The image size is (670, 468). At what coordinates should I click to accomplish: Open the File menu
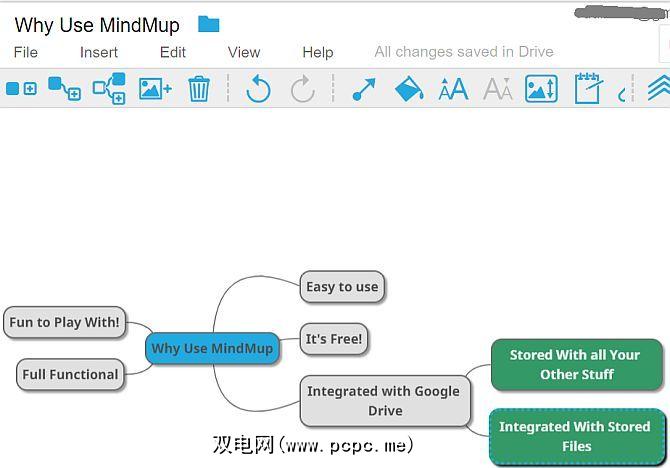click(x=26, y=52)
